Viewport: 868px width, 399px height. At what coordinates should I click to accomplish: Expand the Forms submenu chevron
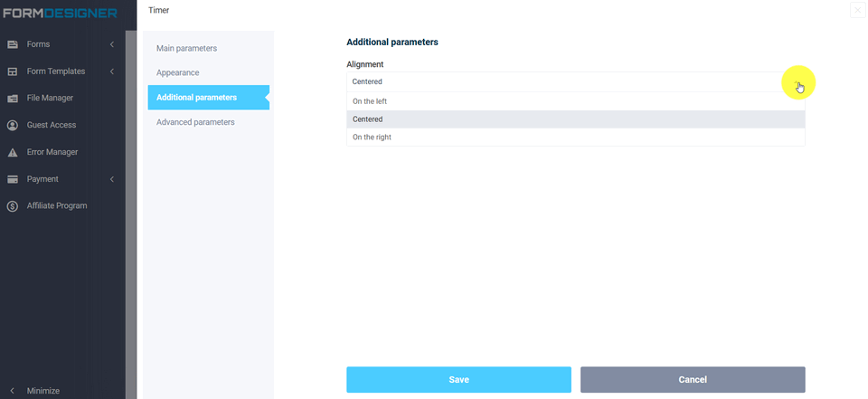[112, 44]
